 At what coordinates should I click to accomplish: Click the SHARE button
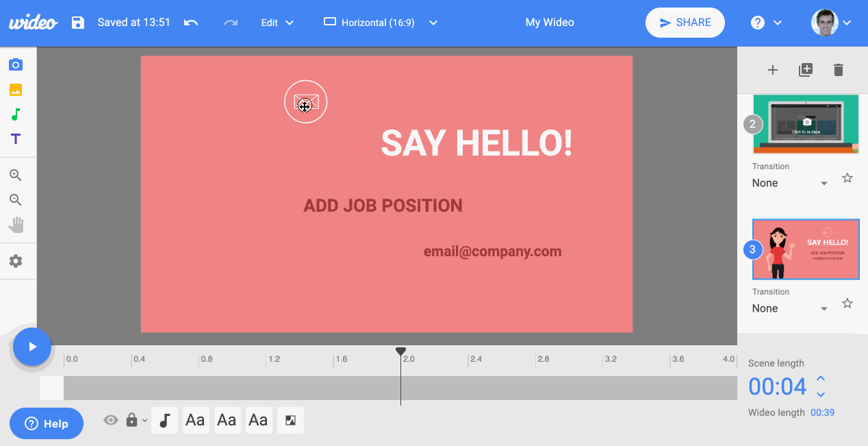685,23
